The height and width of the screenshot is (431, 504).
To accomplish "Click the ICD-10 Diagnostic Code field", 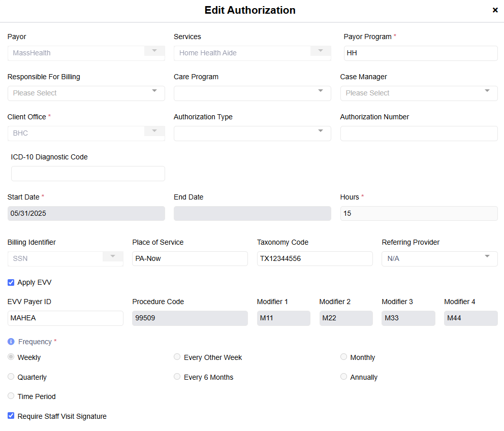I will (88, 173).
